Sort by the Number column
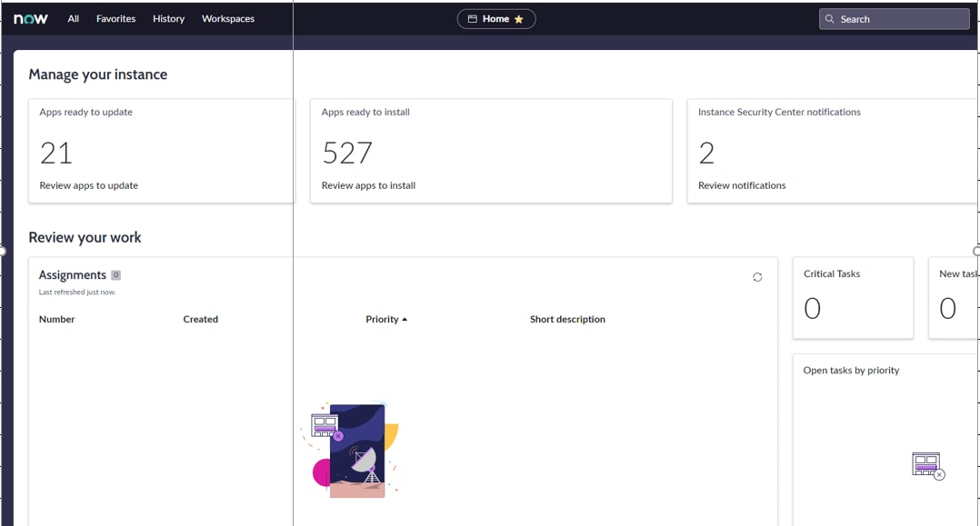Viewport: 980px width, 526px height. 57,319
